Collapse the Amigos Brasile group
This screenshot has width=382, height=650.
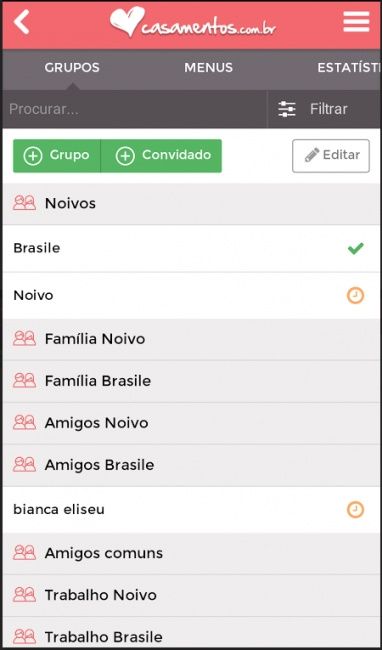191,465
